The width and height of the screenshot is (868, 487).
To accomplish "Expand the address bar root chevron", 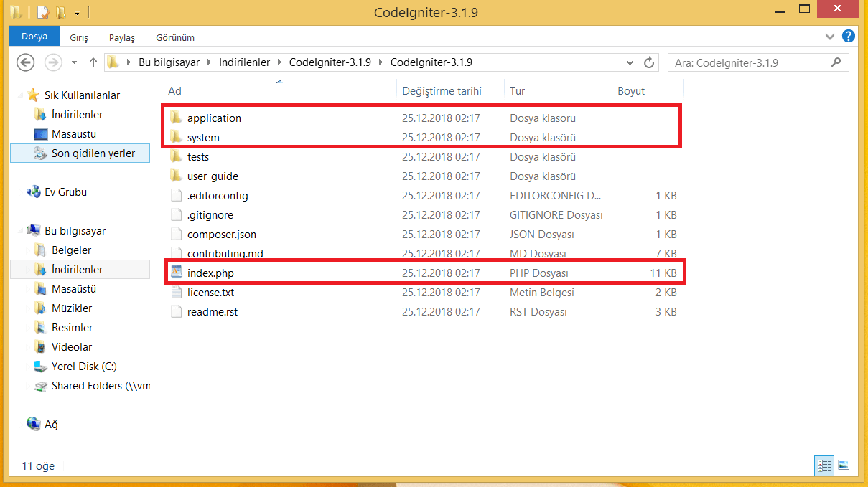I will [x=129, y=62].
